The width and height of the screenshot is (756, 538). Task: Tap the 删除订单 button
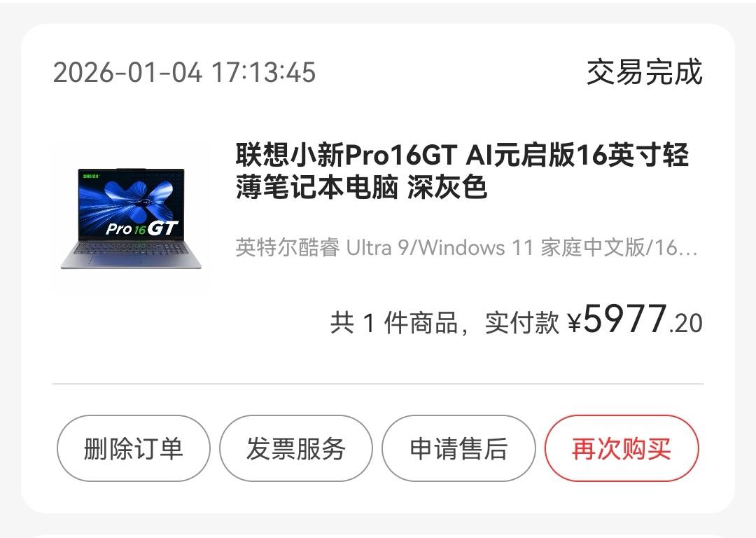[x=134, y=448]
